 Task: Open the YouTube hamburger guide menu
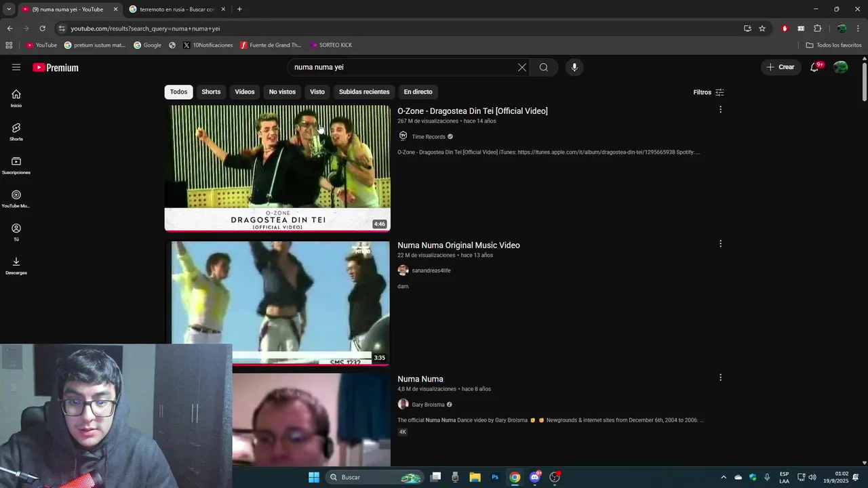click(x=16, y=67)
